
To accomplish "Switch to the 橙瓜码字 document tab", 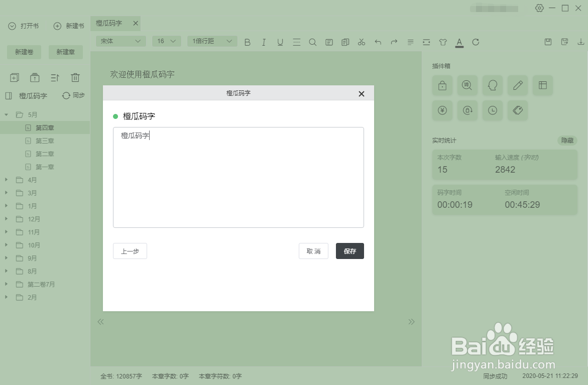I will tap(109, 23).
